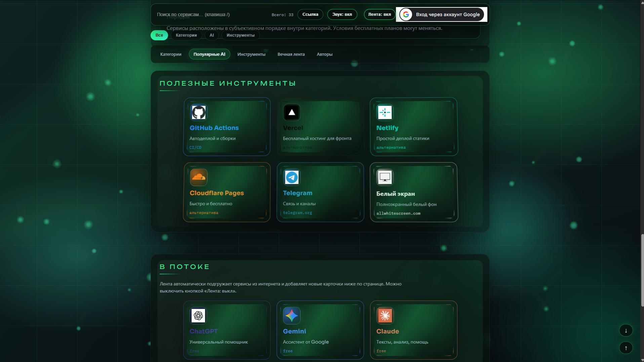Disable the feed with Лента: вкл
Screen dimensions: 644x362
pyautogui.click(x=379, y=14)
